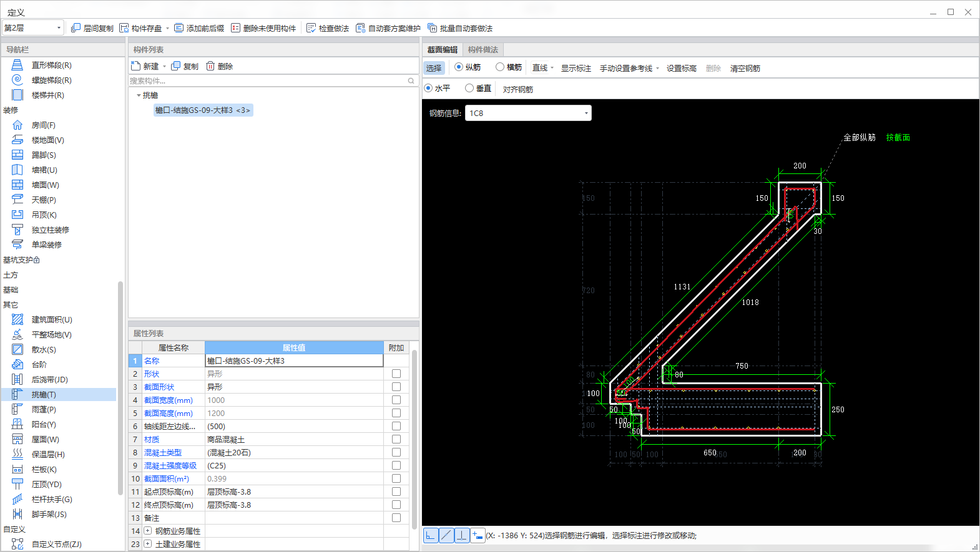Screen dimensions: 980x552
Task: Open the 土方 navigation group
Action: coord(11,274)
